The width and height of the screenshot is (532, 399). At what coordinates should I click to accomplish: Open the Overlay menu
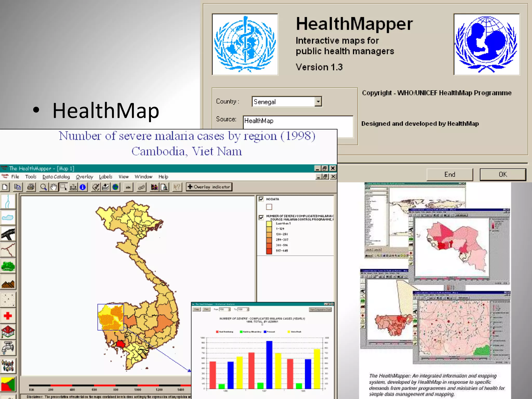[84, 177]
